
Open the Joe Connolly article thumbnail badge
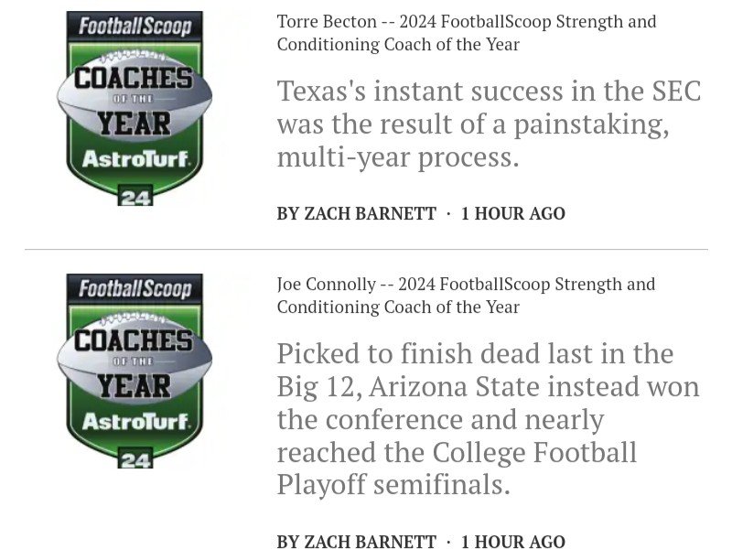click(135, 371)
